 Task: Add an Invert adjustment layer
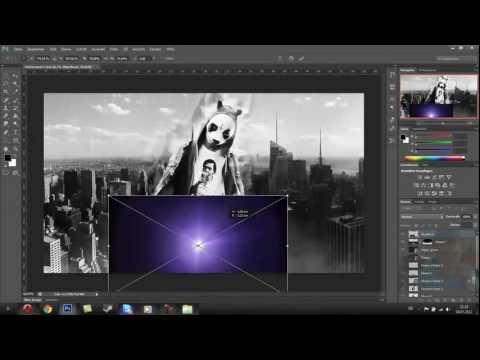420,193
